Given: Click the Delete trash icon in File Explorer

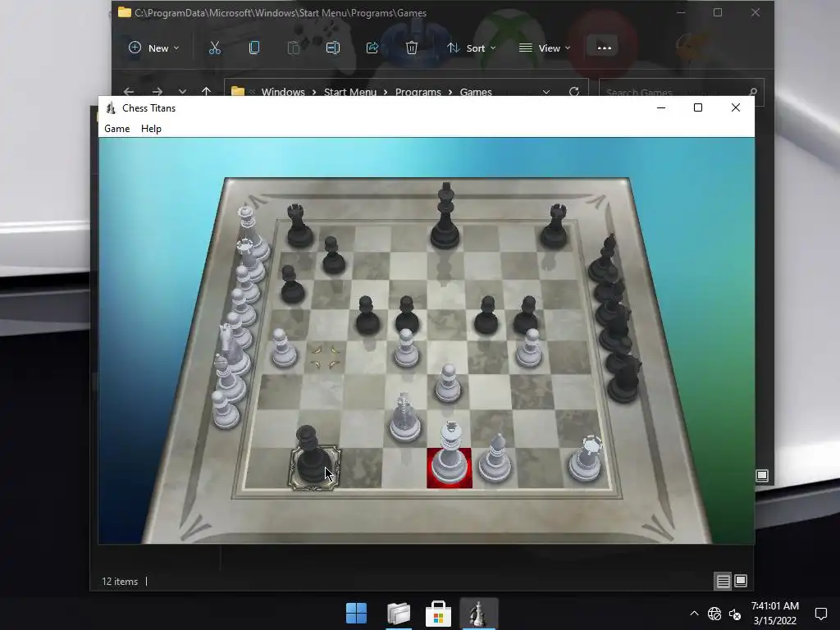Looking at the screenshot, I should click(x=412, y=48).
